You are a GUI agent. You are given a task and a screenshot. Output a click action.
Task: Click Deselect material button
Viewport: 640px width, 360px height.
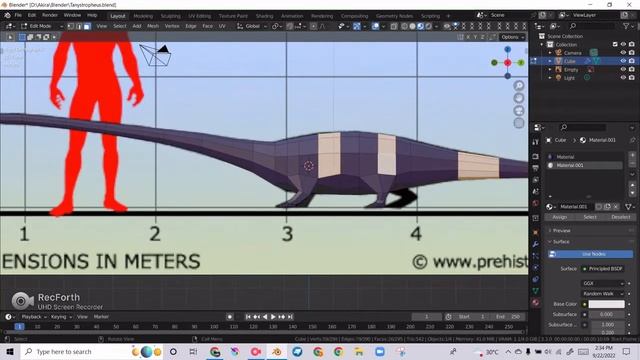point(620,217)
